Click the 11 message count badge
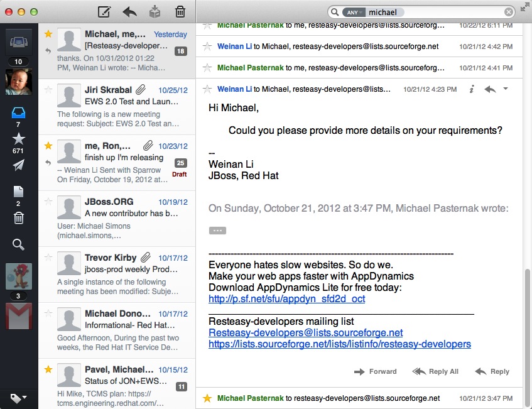Screen dimensions: 532x409 [x=182, y=386]
